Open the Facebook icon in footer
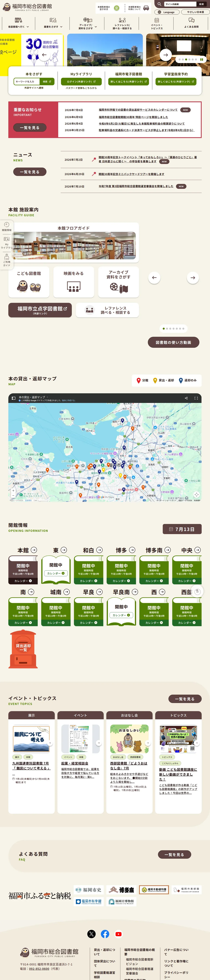This screenshot has height=980, width=210. [105, 934]
